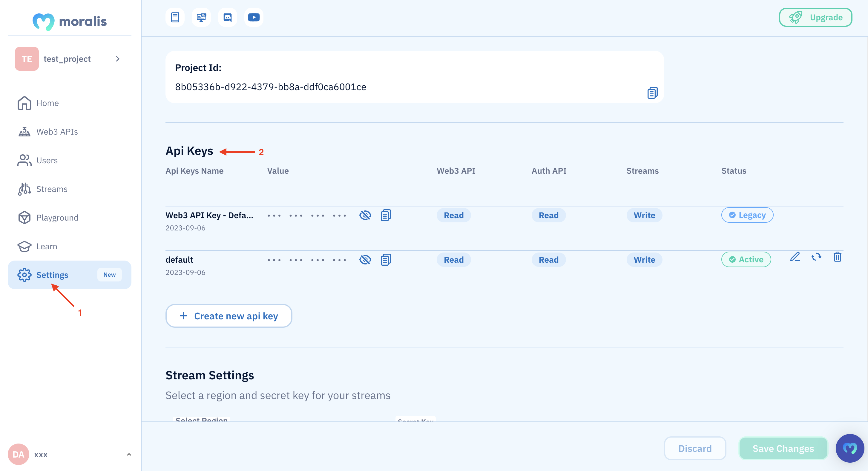Click the 'test_project' name label

point(67,59)
